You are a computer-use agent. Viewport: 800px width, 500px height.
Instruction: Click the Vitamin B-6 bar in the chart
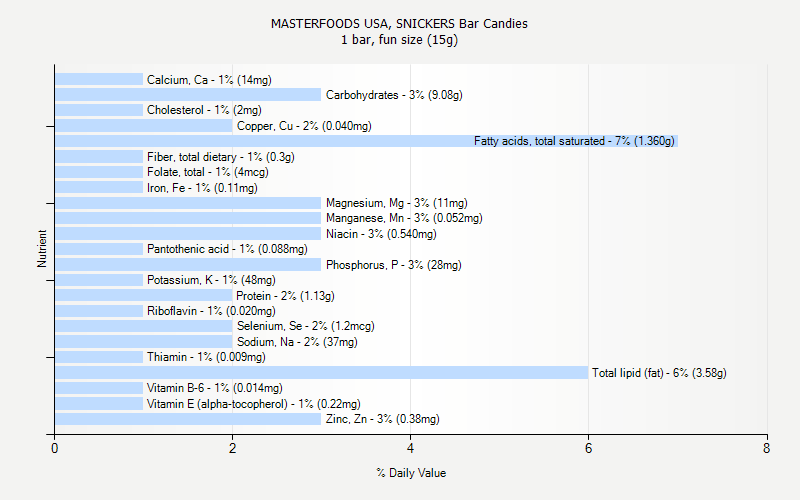click(x=99, y=388)
